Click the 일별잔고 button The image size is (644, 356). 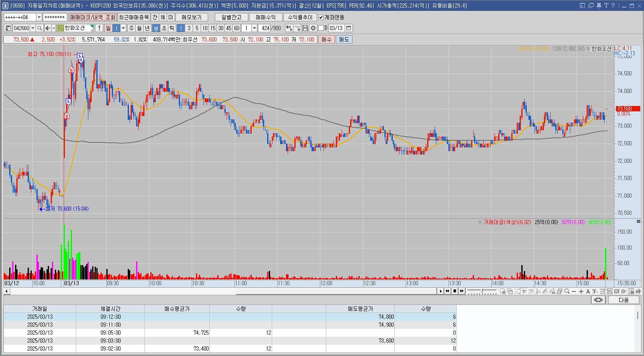(231, 17)
